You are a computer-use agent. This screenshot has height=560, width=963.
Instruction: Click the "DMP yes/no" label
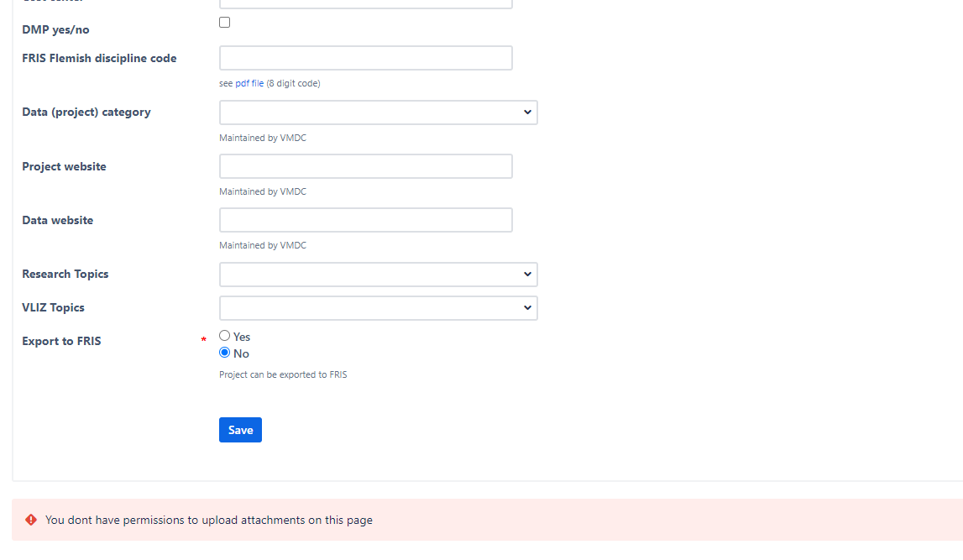pyautogui.click(x=55, y=29)
